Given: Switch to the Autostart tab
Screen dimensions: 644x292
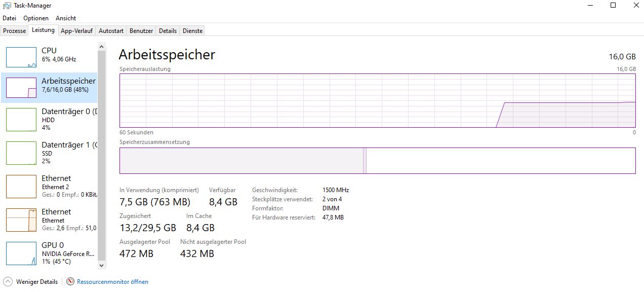Looking at the screenshot, I should [111, 31].
